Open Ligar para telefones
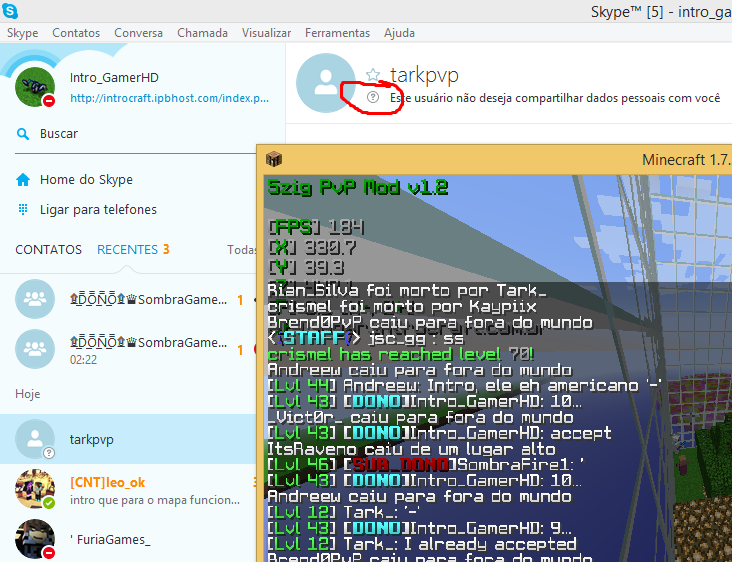The height and width of the screenshot is (562, 732). pyautogui.click(x=98, y=210)
